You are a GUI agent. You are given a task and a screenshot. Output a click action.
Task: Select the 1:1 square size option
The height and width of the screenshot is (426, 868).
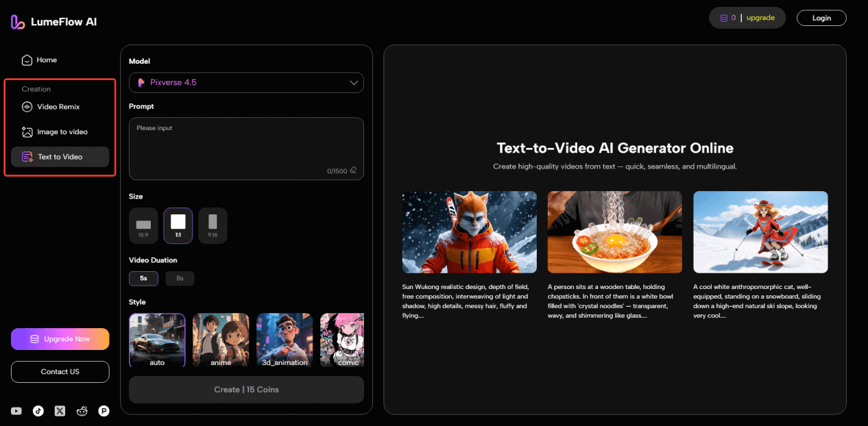click(178, 226)
